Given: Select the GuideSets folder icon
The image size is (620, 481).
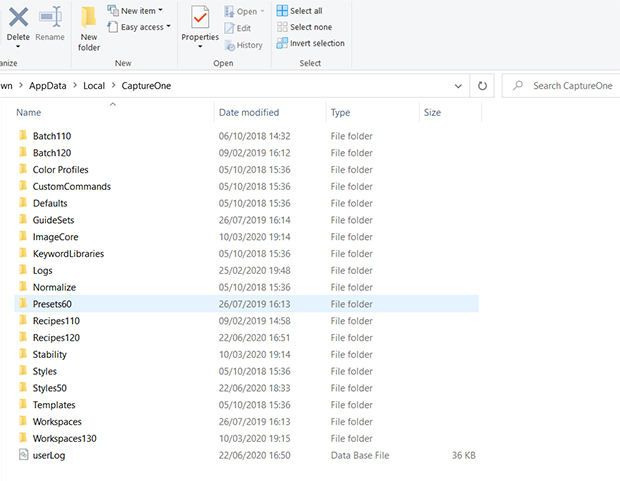Looking at the screenshot, I should point(23,220).
